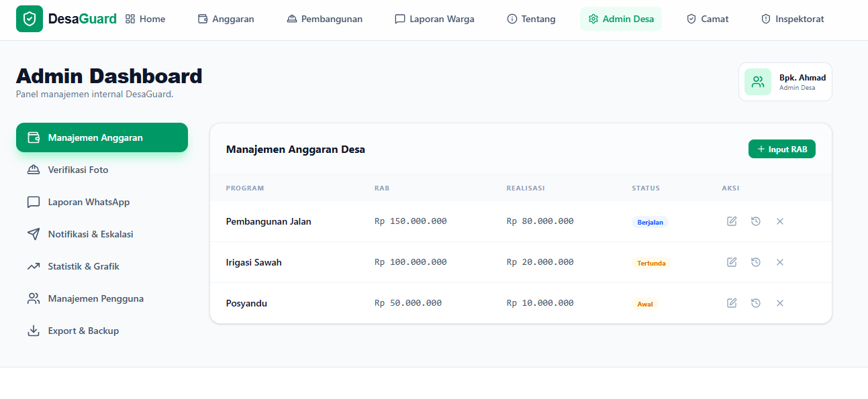The height and width of the screenshot is (399, 868).
Task: Click the trend arrow icon beside Statistik & Grafik
Action: (34, 266)
